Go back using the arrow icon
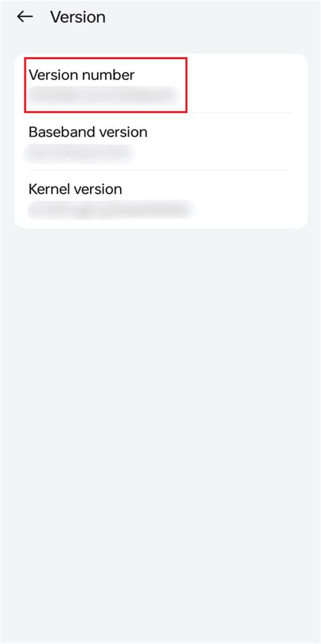The image size is (321, 644). click(24, 17)
